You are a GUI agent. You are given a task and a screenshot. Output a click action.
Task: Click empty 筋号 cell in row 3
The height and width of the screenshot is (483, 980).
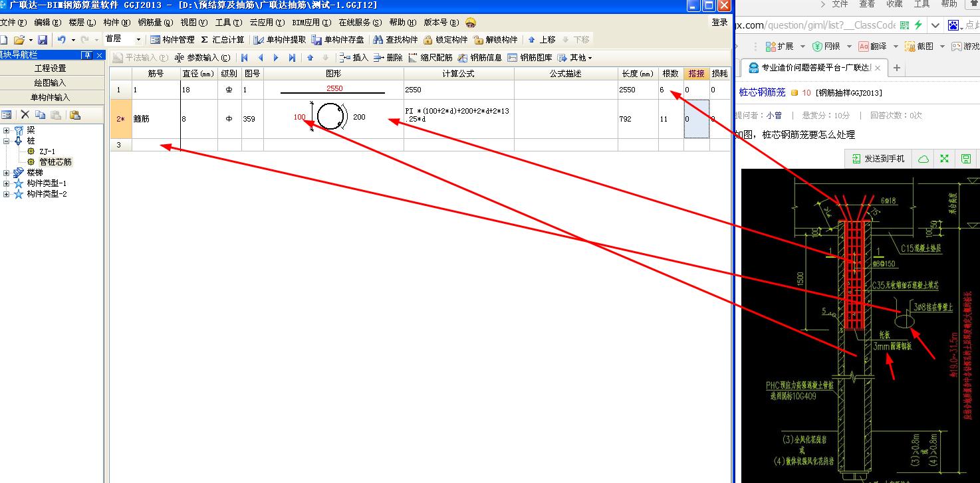tap(156, 144)
